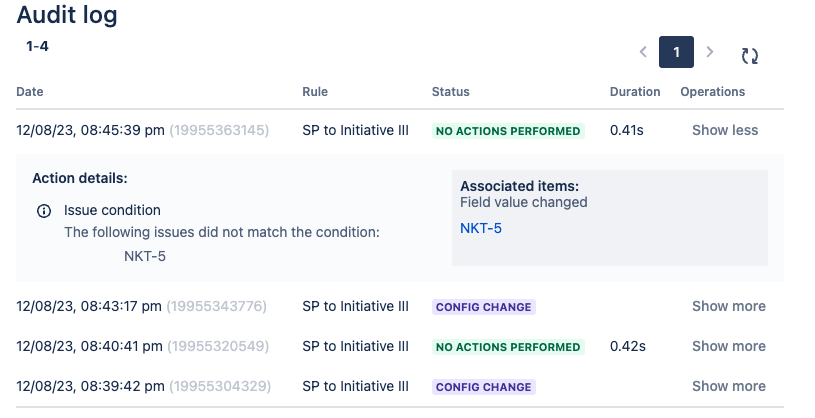
Task: Open the NKT-5 associated item link
Action: 481,228
